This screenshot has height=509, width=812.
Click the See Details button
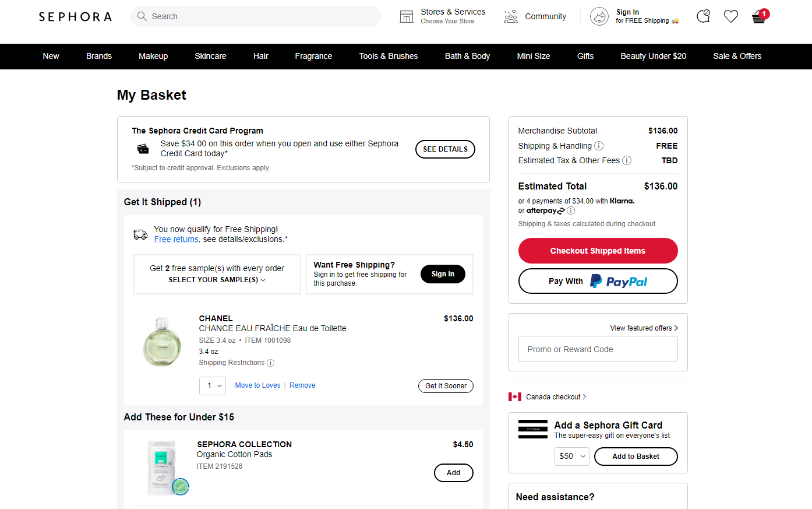click(x=445, y=149)
